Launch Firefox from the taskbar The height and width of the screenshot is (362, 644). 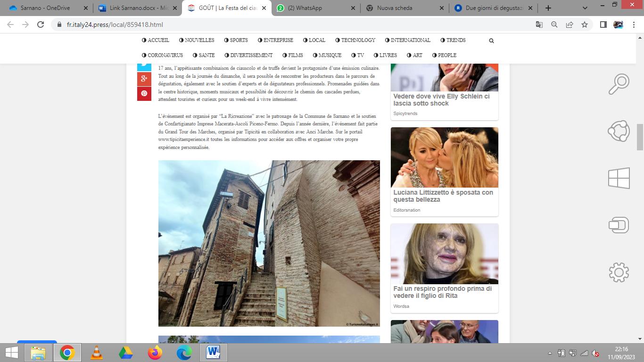pos(155,353)
